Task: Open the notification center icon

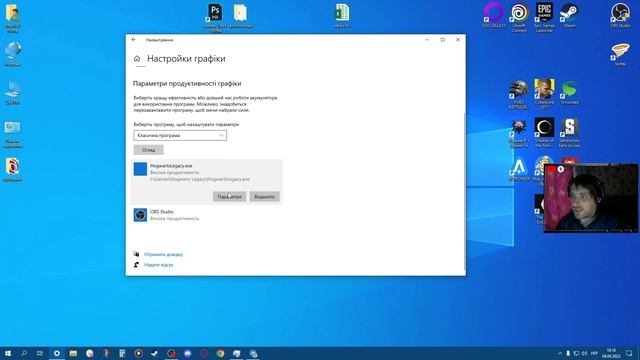Action: coord(629,353)
